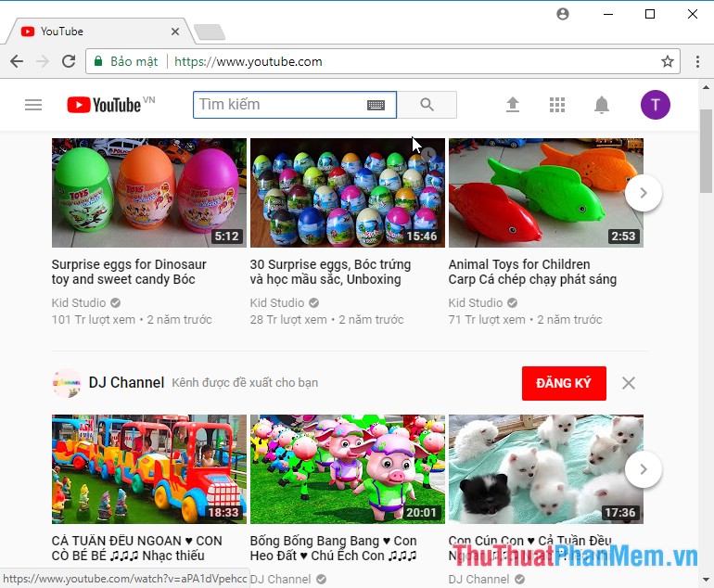
Task: Minimize the Chrome window
Action: [x=608, y=14]
